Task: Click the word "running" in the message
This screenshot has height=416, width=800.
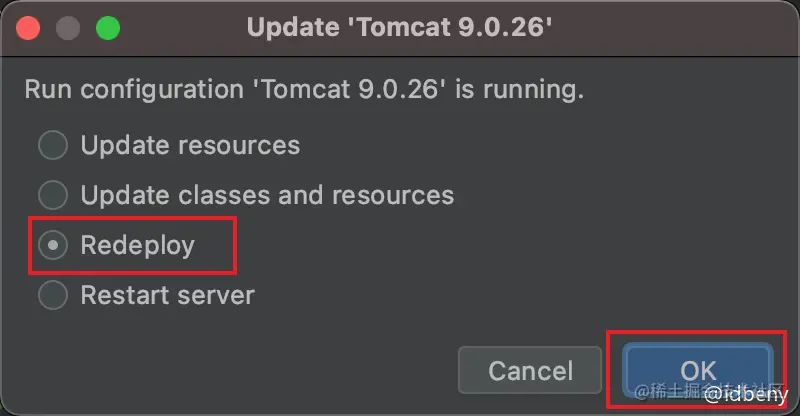Action: (x=533, y=91)
